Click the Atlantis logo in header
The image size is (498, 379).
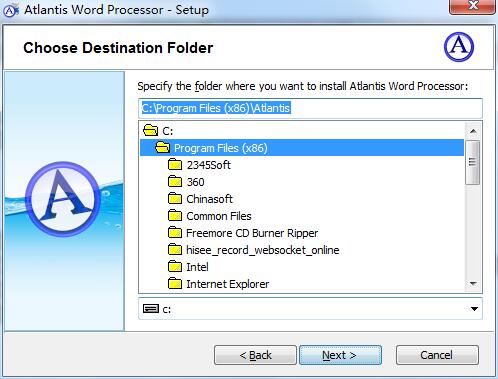(x=459, y=47)
